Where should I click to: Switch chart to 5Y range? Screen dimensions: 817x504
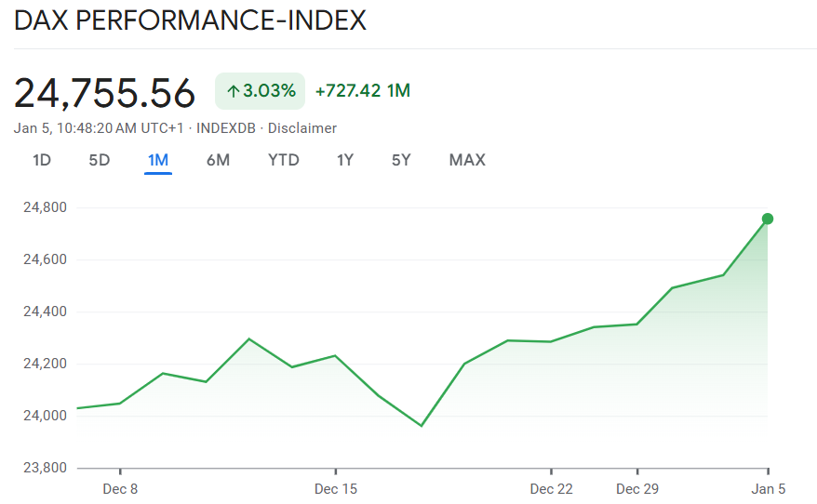point(401,160)
